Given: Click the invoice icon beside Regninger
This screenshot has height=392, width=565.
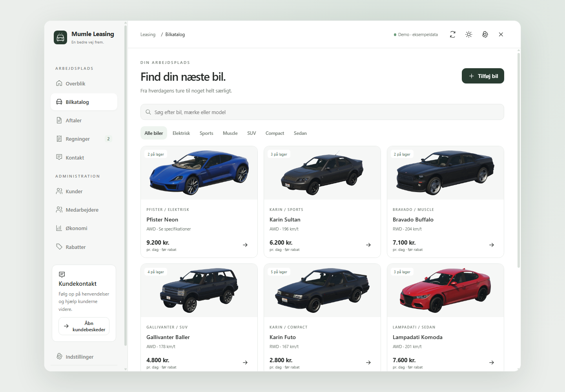Looking at the screenshot, I should pyautogui.click(x=59, y=139).
